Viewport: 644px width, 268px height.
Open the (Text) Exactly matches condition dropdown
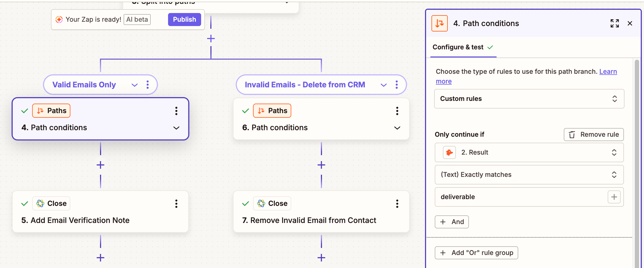[x=529, y=175]
